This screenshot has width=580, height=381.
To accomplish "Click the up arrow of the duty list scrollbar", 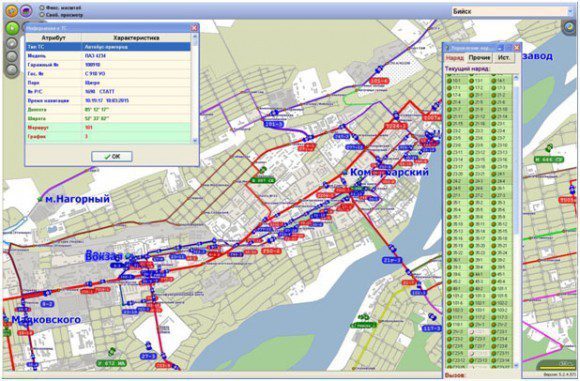I will [x=516, y=78].
